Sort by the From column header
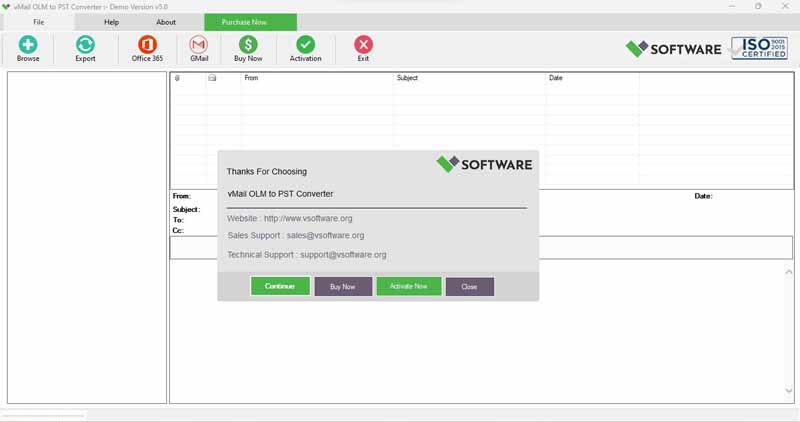This screenshot has width=800, height=422. click(x=251, y=78)
